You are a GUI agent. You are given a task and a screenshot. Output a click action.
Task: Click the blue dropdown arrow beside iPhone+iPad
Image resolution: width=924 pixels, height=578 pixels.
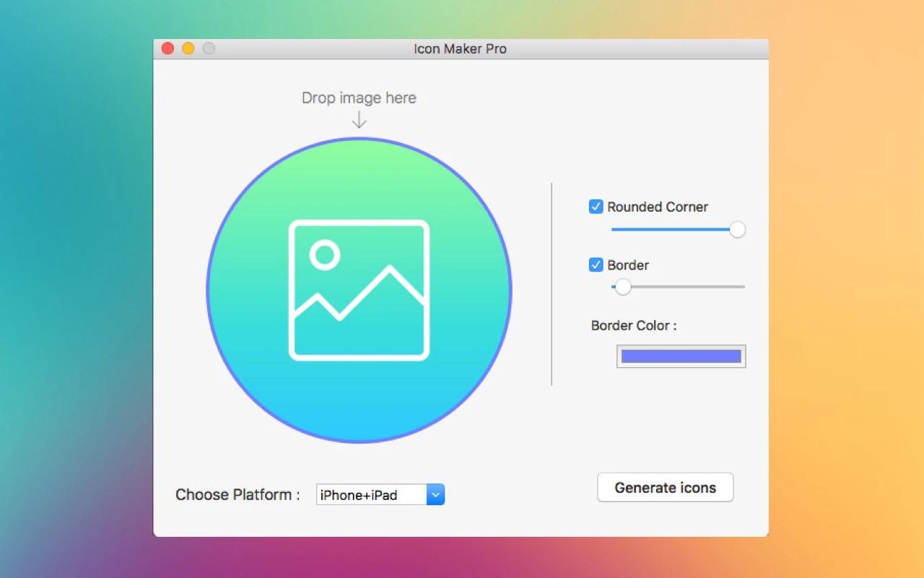coord(435,494)
